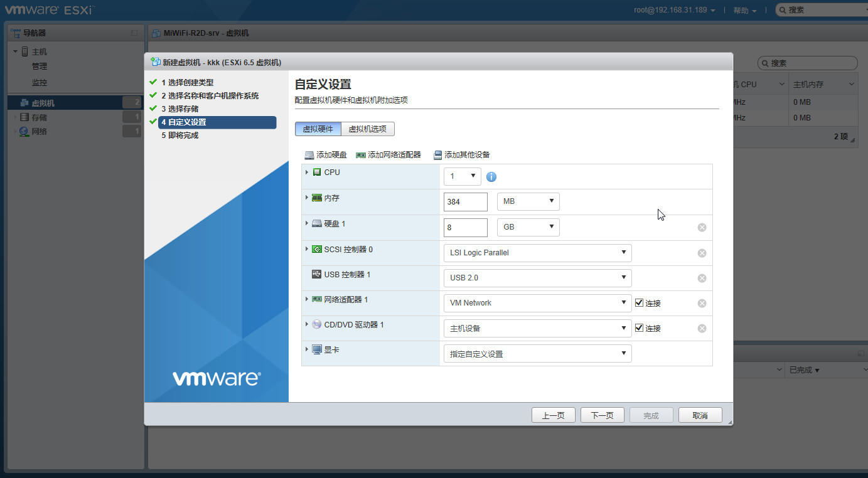Uncheck Connect for Network Adapter 1
The width and height of the screenshot is (868, 478).
click(x=639, y=302)
